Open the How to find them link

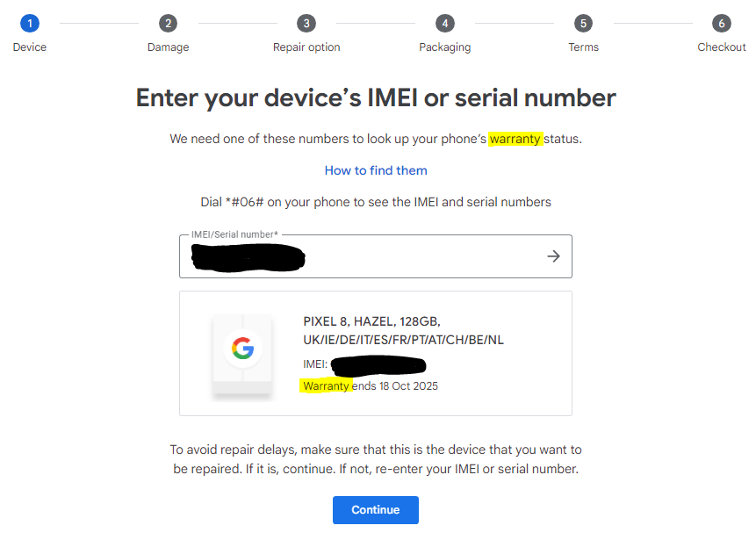point(376,170)
